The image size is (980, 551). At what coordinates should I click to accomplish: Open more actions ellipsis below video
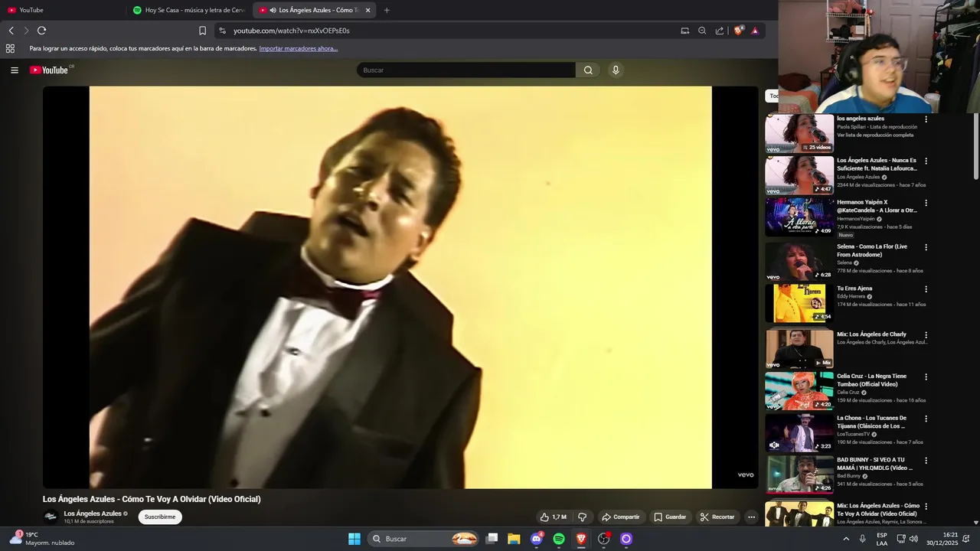pyautogui.click(x=751, y=517)
